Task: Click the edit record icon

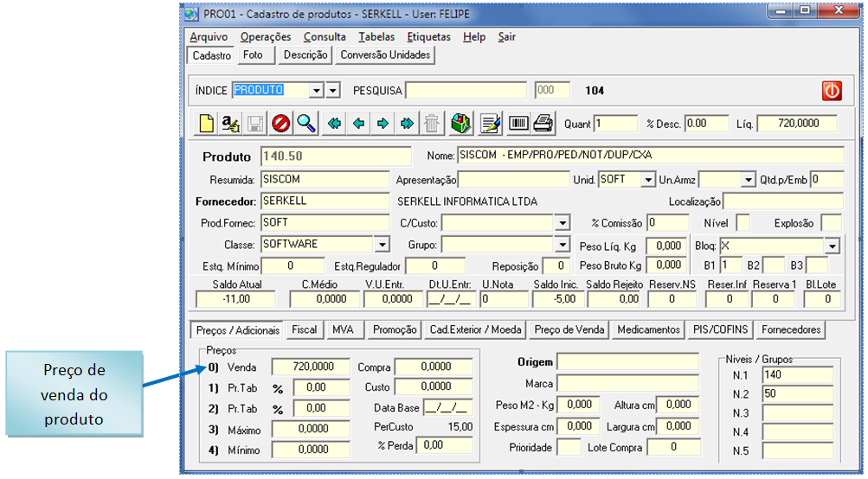Action: [230, 123]
